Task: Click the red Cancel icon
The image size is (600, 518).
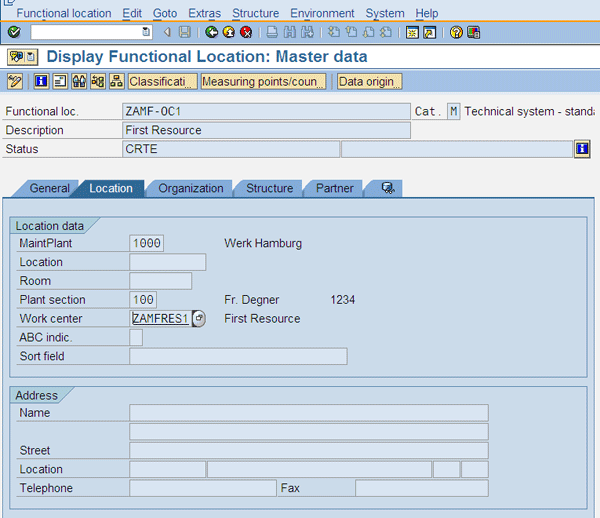Action: coord(246,32)
